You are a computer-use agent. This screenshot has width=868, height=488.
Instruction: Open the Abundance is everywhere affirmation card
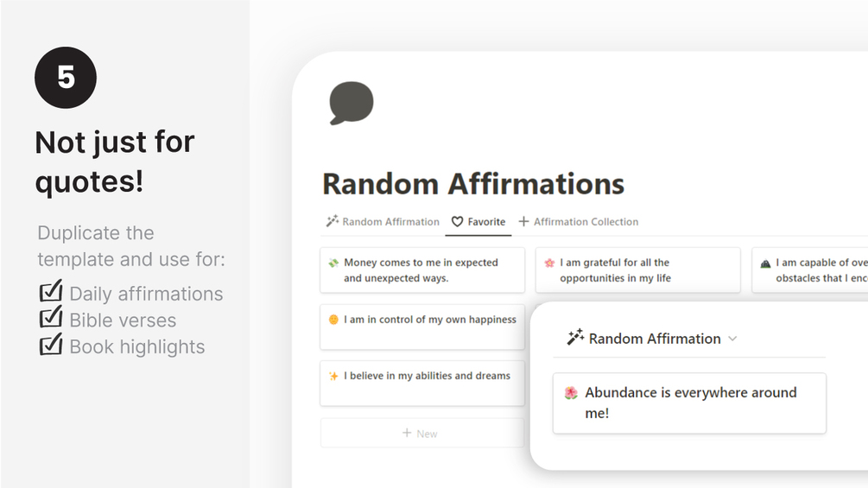pyautogui.click(x=689, y=402)
